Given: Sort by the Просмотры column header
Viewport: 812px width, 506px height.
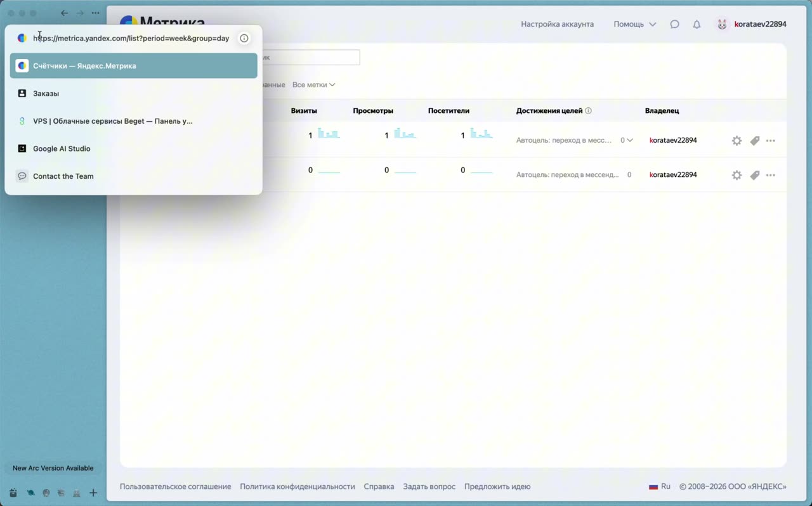Looking at the screenshot, I should pyautogui.click(x=373, y=110).
